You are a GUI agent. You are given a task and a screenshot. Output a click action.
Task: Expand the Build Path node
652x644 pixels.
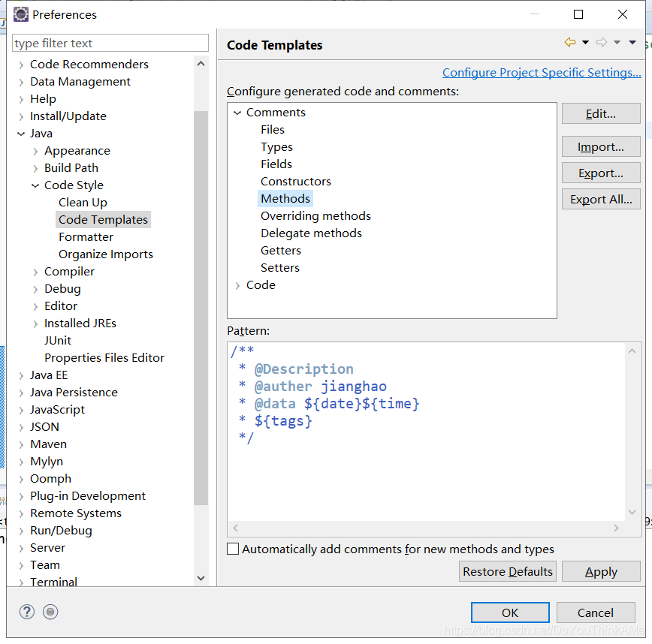35,168
